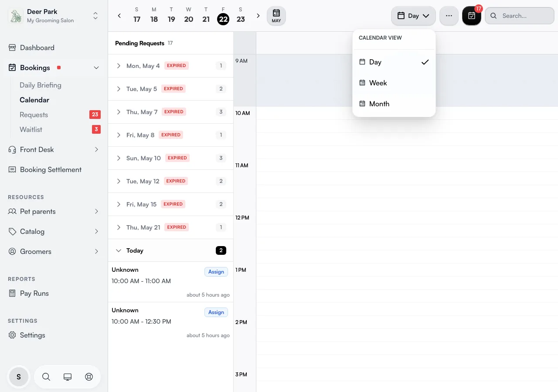Open the MAY month picker
The height and width of the screenshot is (392, 558).
click(276, 16)
